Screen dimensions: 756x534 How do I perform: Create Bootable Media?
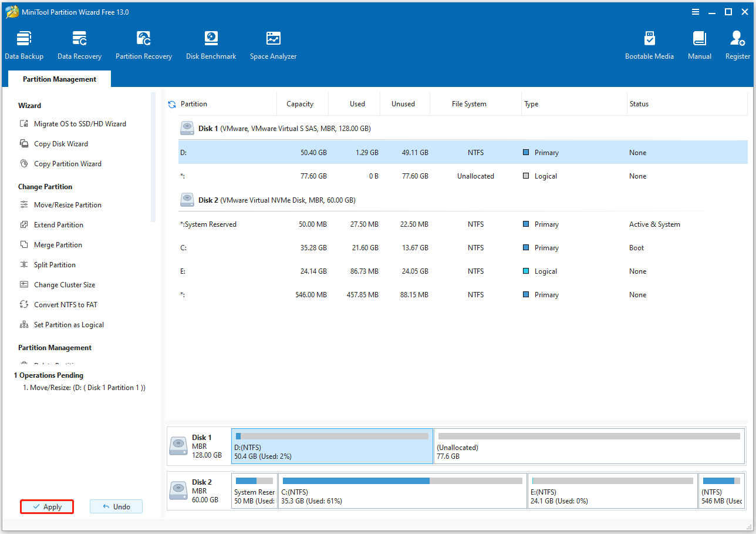point(649,44)
